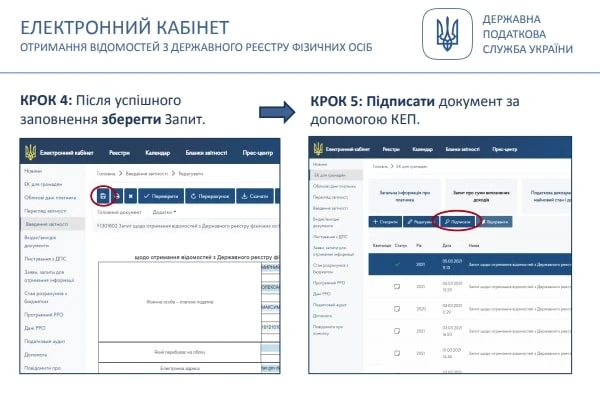Click status icon in the 01.03.2021 row

pos(397,353)
